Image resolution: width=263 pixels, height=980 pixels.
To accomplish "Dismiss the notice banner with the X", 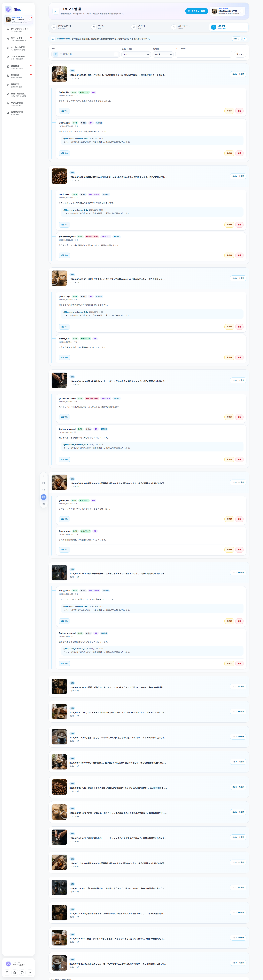I will click(245, 39).
